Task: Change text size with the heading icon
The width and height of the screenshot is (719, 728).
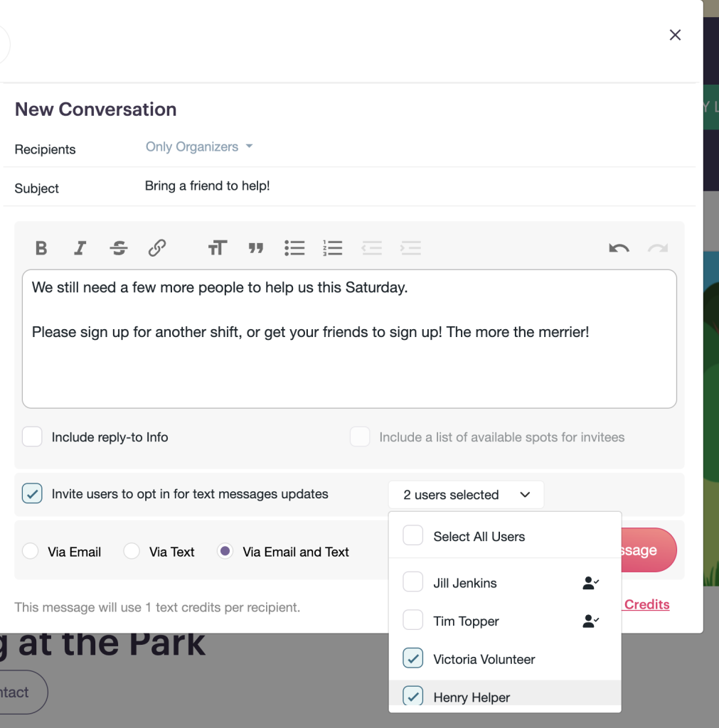Action: [x=217, y=248]
